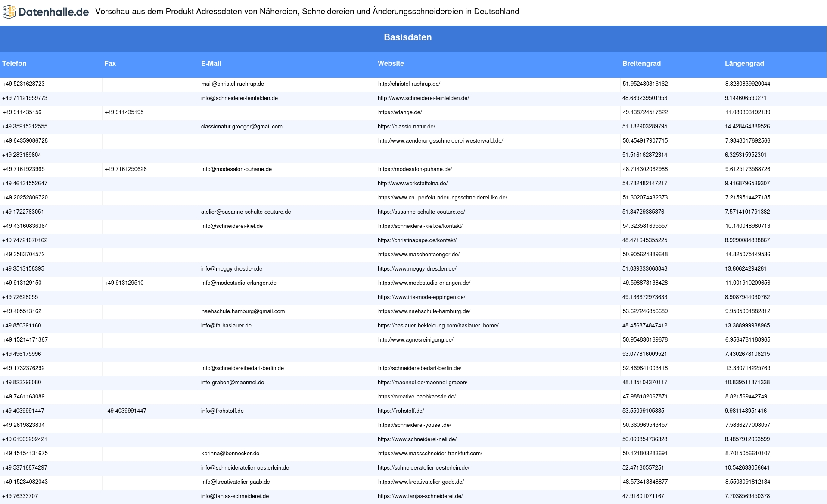
Task: Select website https://www.maschenfaenger.de/
Action: point(419,255)
